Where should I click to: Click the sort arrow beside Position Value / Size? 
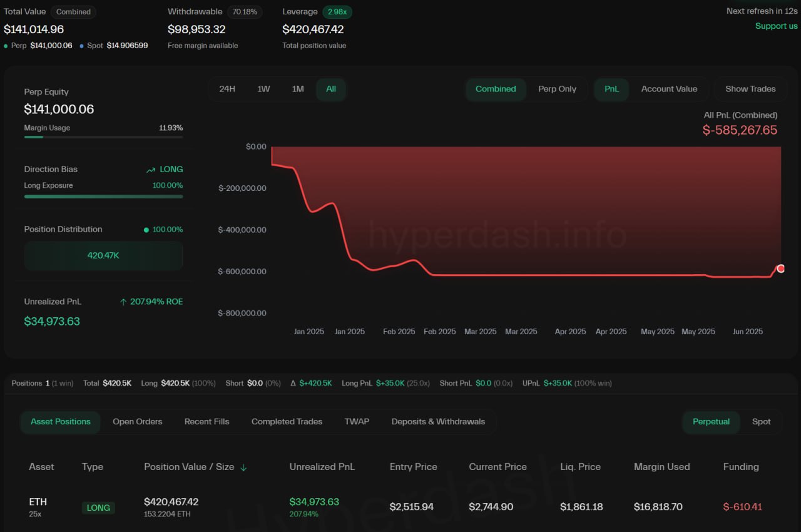pyautogui.click(x=243, y=467)
